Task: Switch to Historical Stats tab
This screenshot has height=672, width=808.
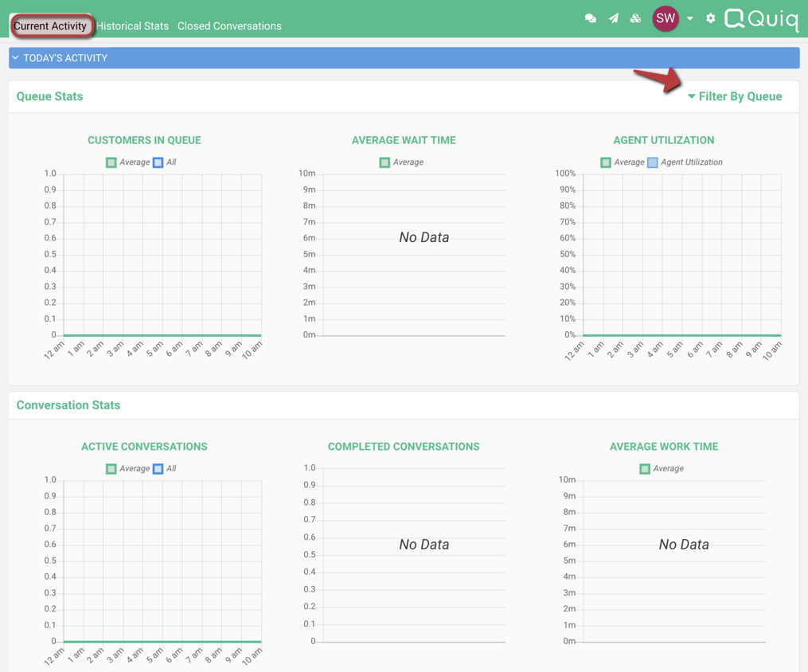Action: pos(132,25)
